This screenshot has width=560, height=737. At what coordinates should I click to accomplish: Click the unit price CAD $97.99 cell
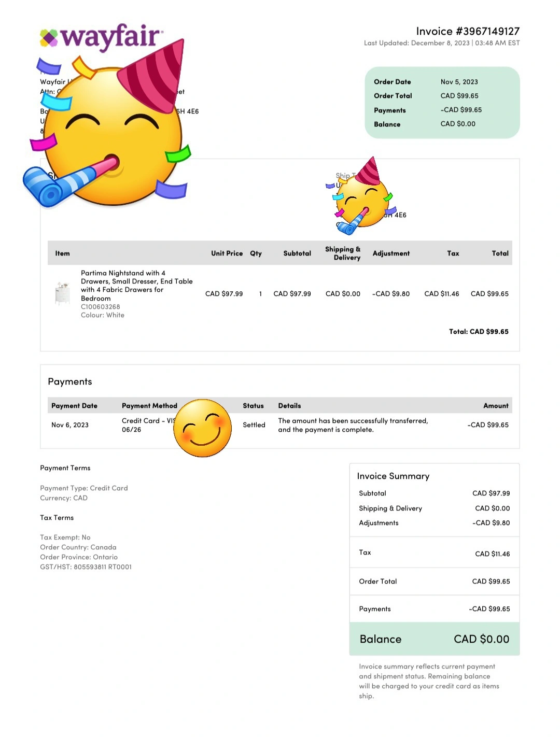click(x=224, y=294)
